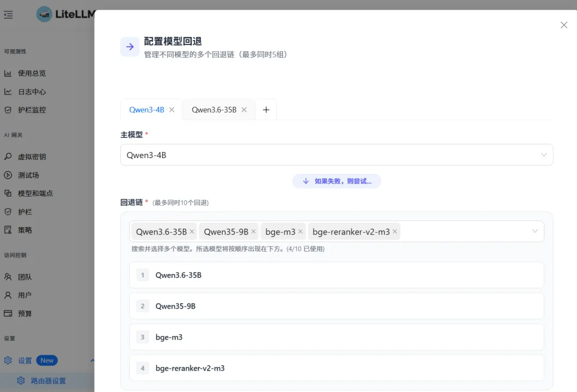Click the 预算 credit card icon
The height and width of the screenshot is (392, 577).
tap(7, 313)
